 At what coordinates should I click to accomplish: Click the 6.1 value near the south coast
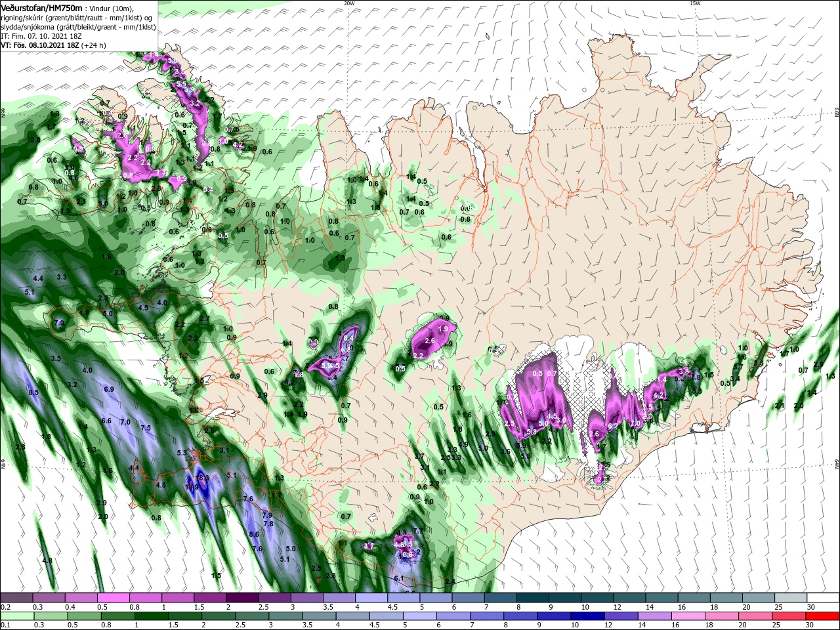(398, 578)
